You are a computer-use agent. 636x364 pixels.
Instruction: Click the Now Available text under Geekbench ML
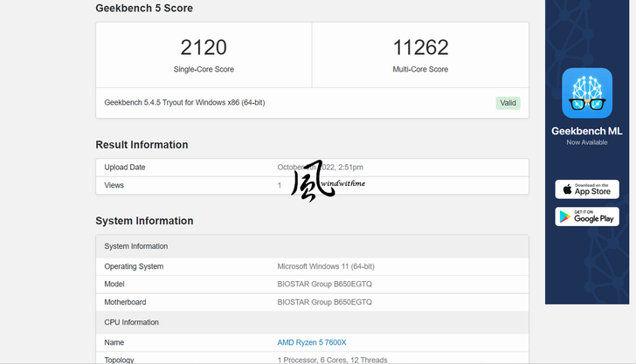(586, 142)
